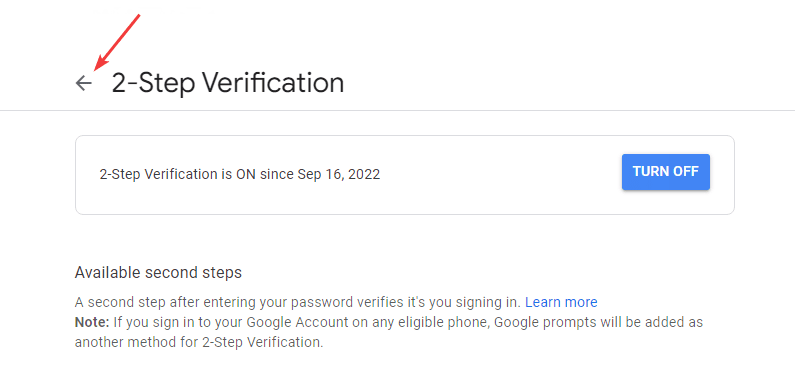Screen dimensions: 795x365
Task: Go back using the left arrow icon
Action: pos(84,83)
